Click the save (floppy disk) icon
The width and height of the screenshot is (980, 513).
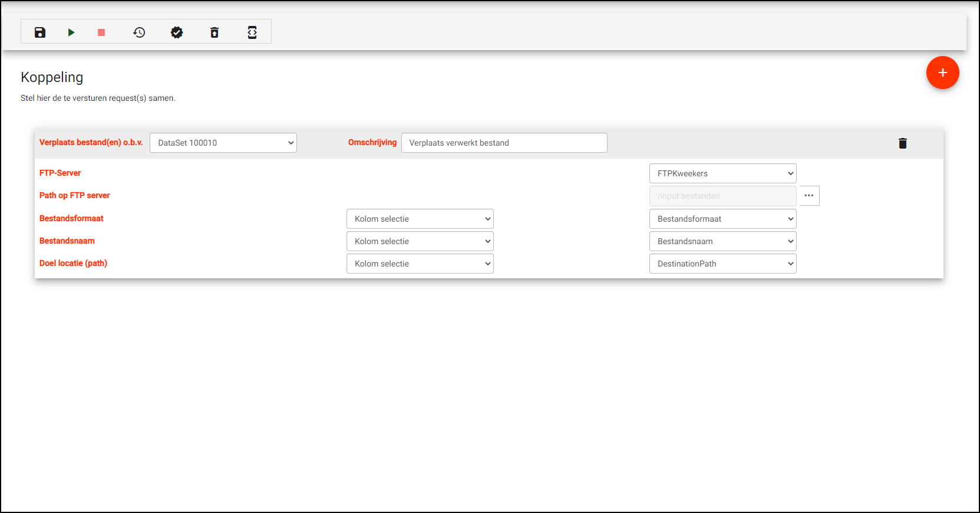point(40,32)
